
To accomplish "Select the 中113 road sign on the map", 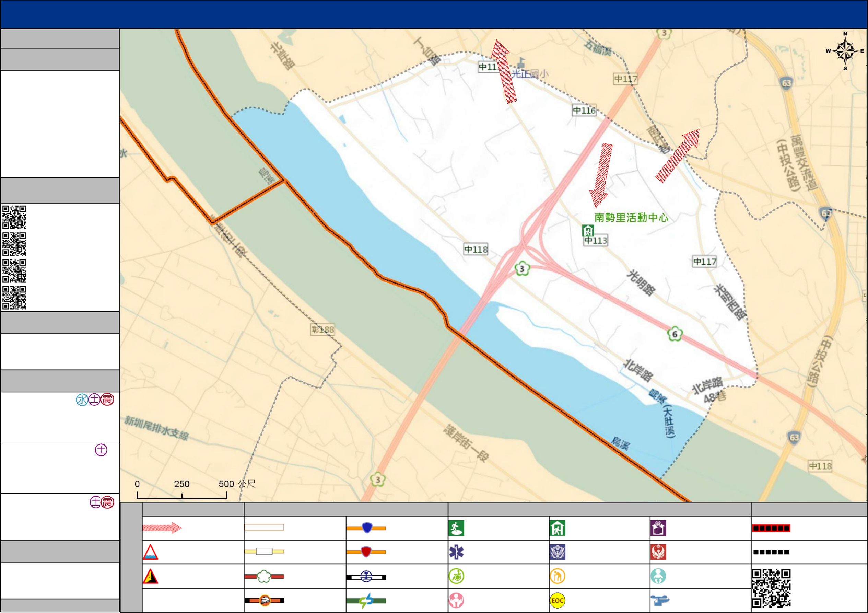I will 596,241.
